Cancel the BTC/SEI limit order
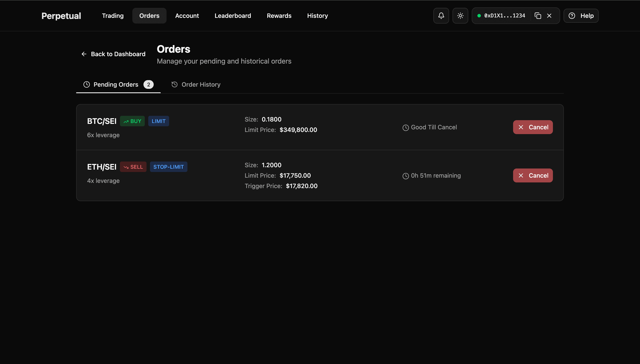 click(533, 127)
